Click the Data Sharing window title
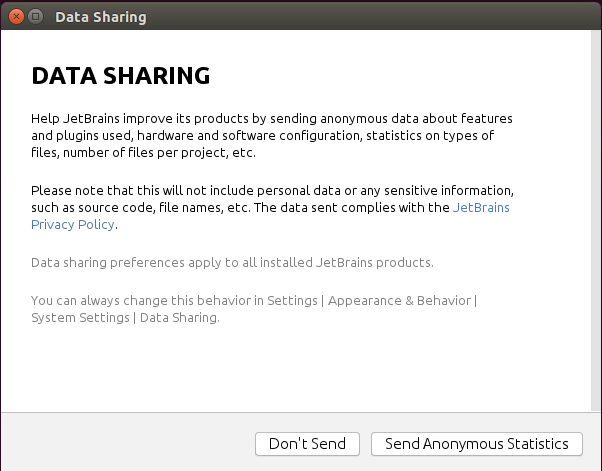This screenshot has height=471, width=602. coord(101,17)
